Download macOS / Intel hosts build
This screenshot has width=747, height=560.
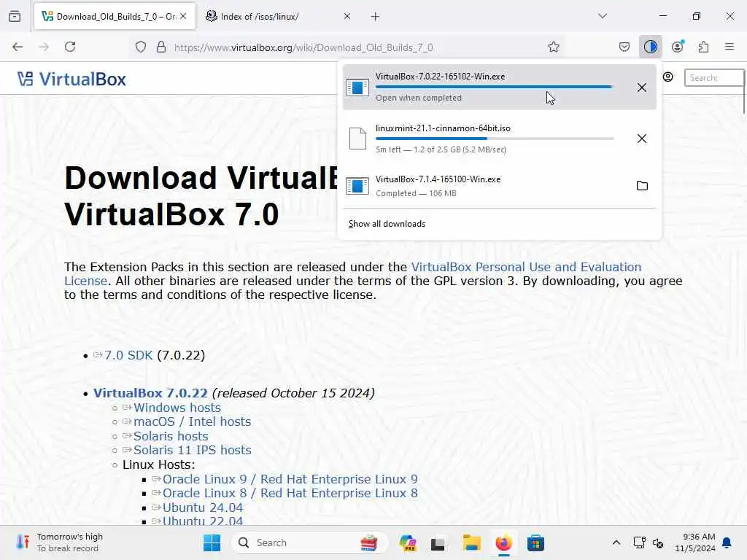tap(192, 422)
